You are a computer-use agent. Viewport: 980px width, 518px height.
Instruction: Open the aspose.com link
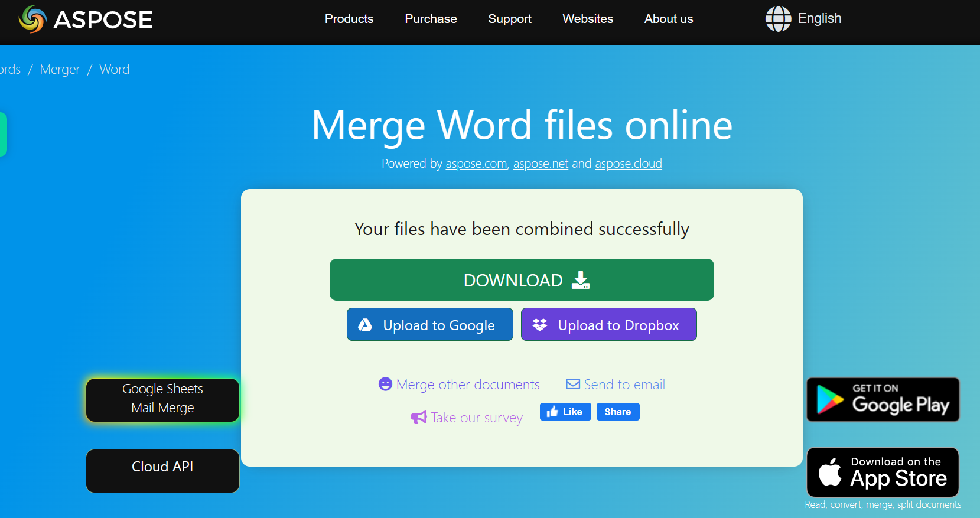click(x=476, y=164)
